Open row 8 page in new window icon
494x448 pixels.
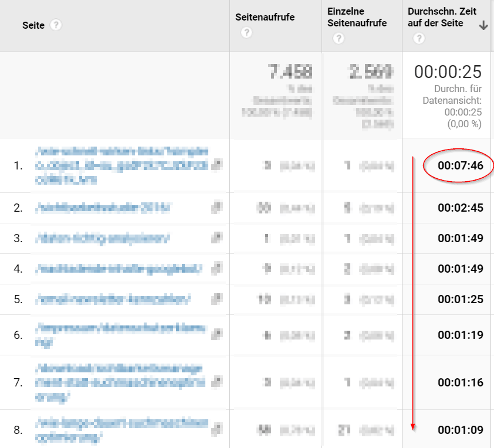[216, 430]
